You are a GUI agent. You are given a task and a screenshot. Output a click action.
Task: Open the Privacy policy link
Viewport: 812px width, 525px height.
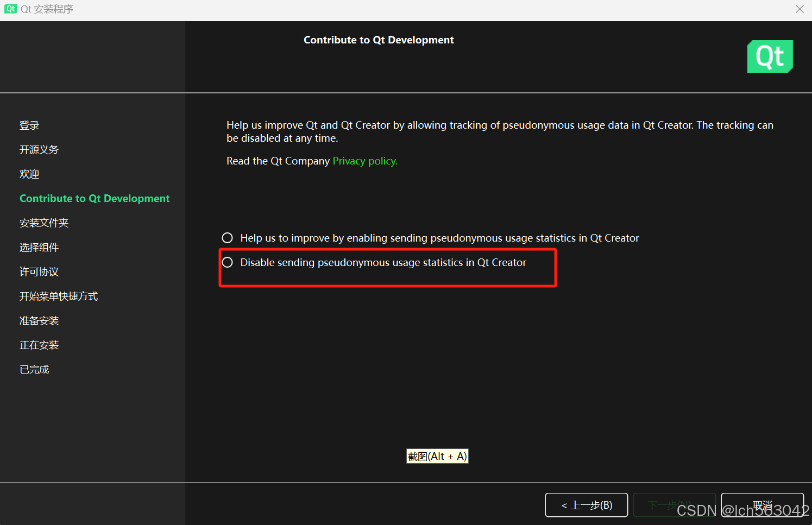coord(365,161)
